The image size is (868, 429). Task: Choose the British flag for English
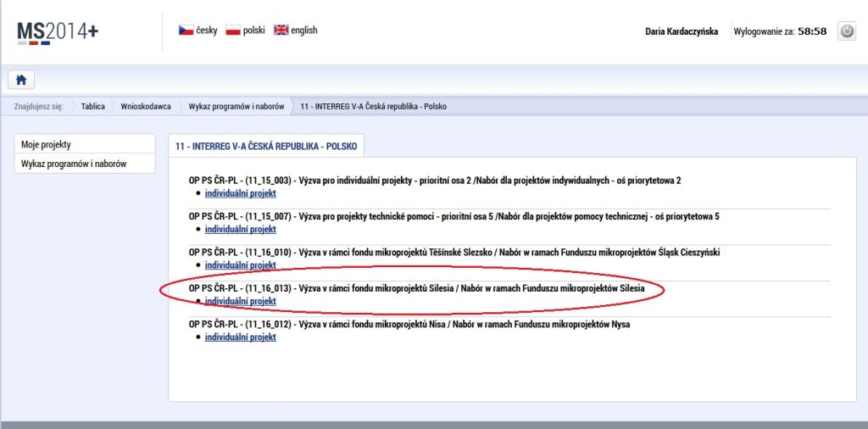tap(281, 31)
